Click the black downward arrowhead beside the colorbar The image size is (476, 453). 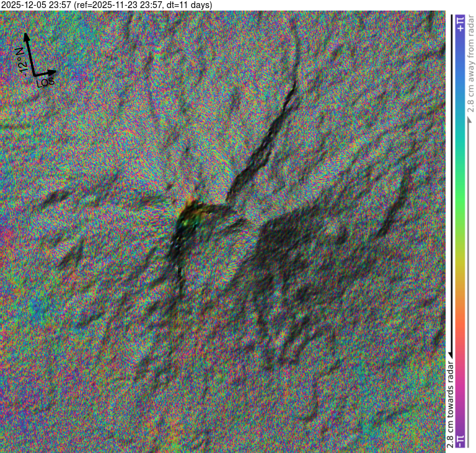click(451, 352)
